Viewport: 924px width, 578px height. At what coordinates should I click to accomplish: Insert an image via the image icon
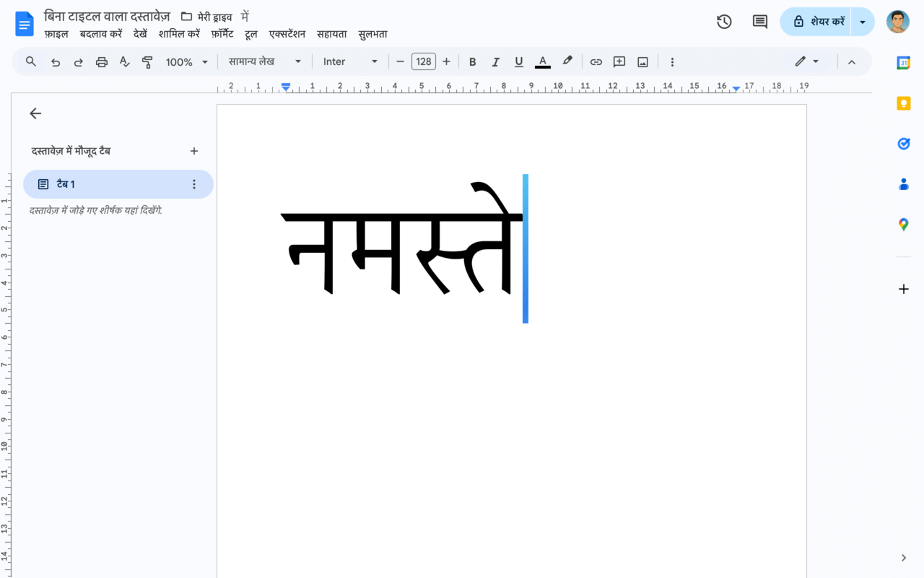(642, 61)
